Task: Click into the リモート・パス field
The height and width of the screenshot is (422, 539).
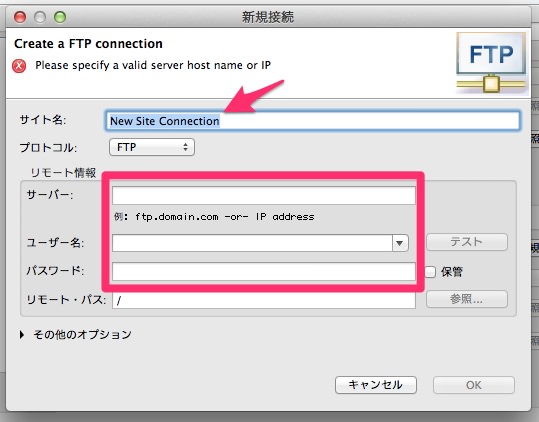Action: [264, 300]
